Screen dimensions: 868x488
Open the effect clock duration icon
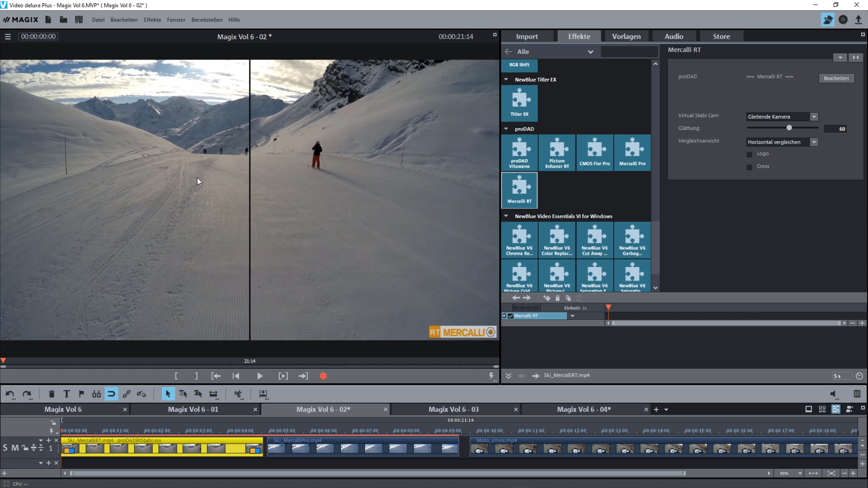pyautogui.click(x=859, y=376)
